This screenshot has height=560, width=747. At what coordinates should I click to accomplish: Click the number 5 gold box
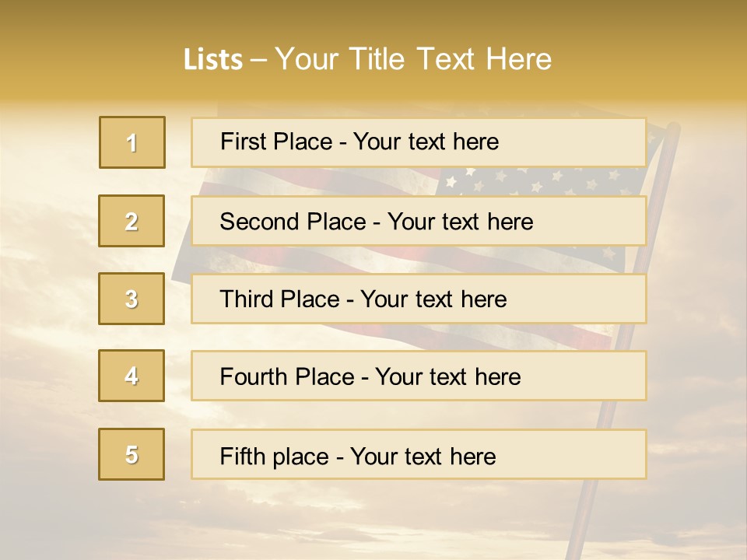pyautogui.click(x=132, y=454)
